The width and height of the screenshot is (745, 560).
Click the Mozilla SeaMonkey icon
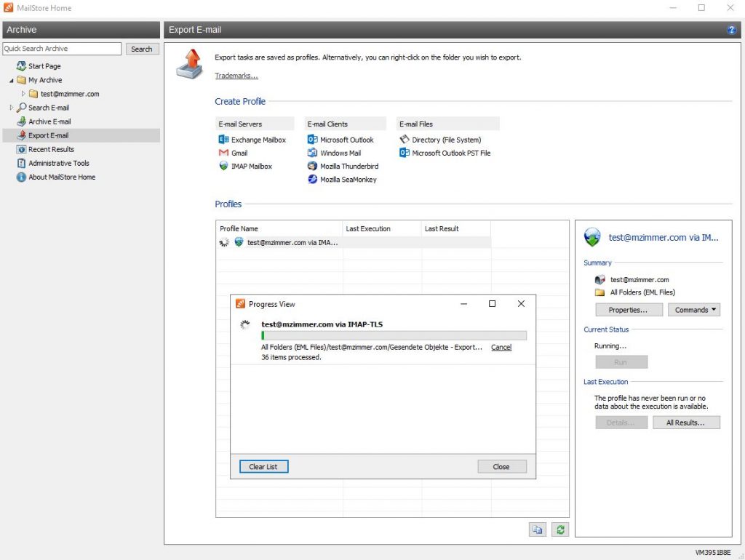coord(313,180)
